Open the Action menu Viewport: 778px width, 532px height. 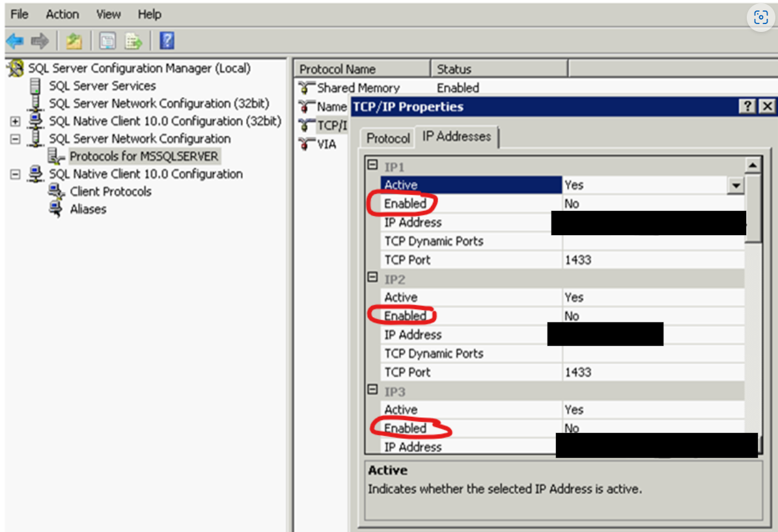click(62, 14)
